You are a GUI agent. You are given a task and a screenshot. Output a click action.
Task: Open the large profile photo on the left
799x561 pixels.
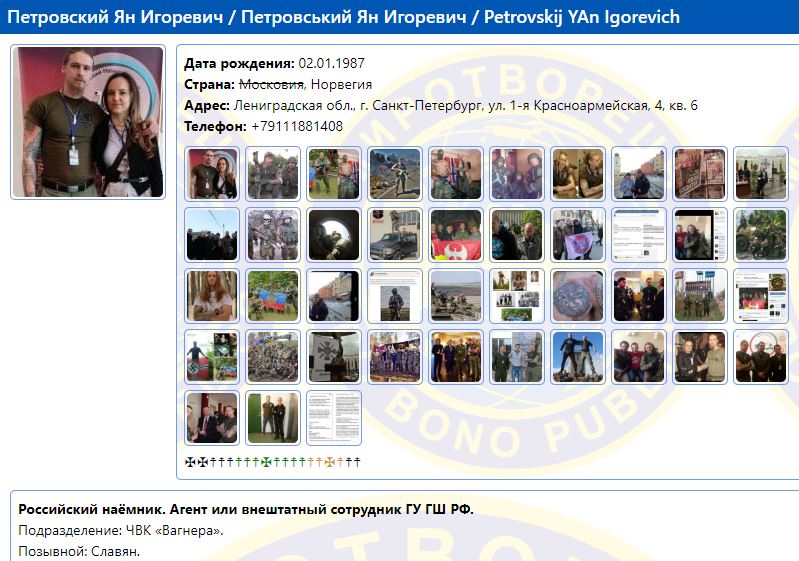coord(88,122)
